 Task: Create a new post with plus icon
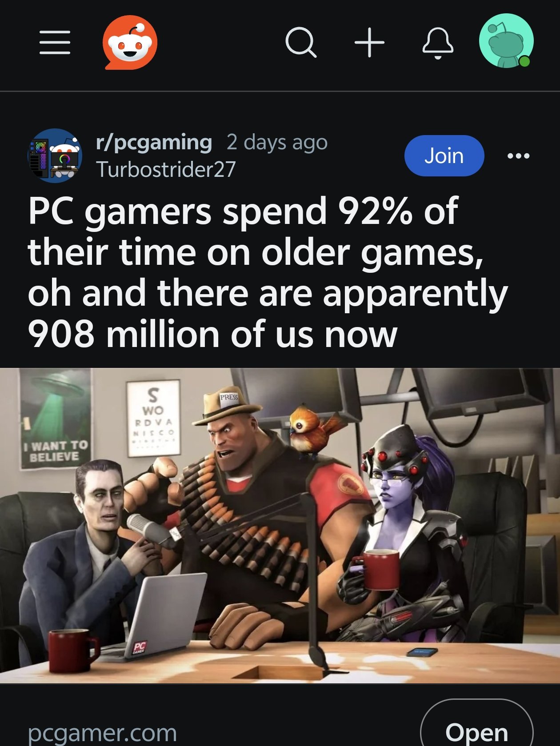[x=369, y=43]
